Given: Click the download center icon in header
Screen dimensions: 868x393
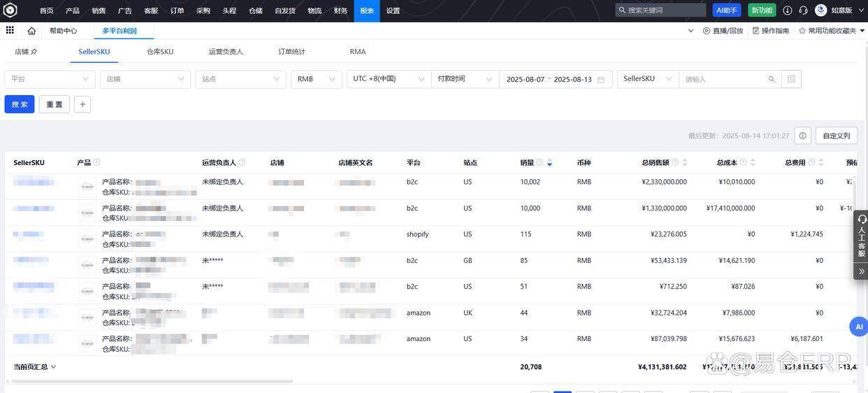Looking at the screenshot, I should click(788, 10).
